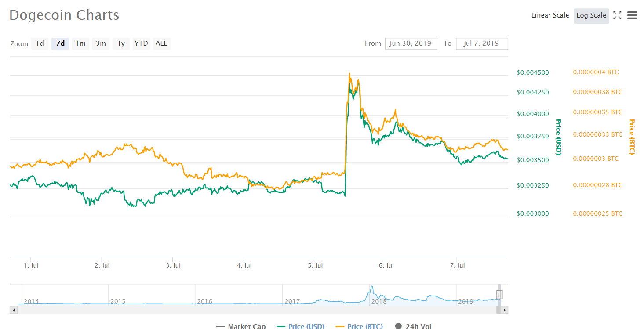Select the 3m zoom option
This screenshot has height=329, width=644.
(100, 43)
